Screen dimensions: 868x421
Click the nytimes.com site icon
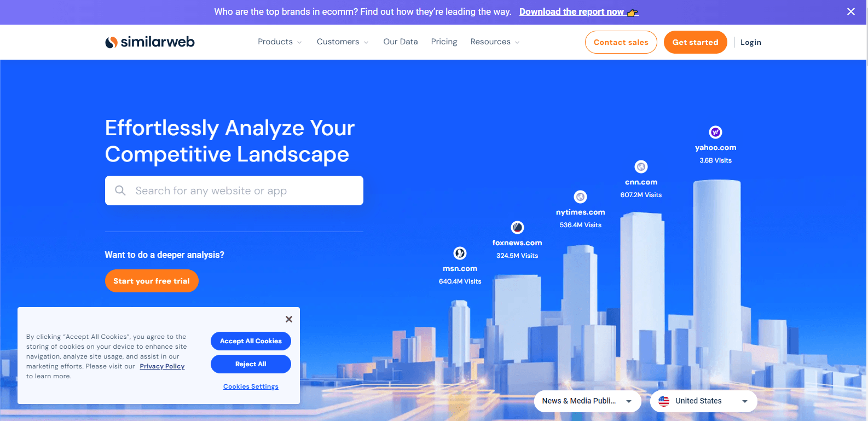580,197
